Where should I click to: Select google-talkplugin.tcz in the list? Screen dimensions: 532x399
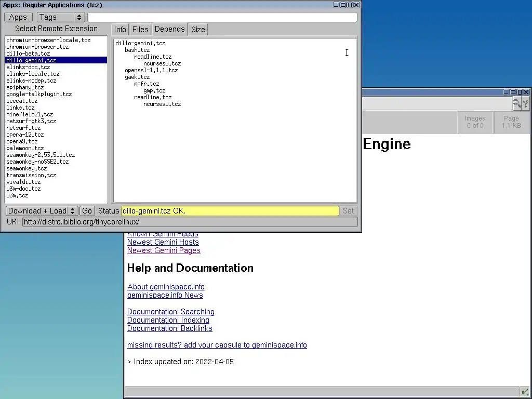[56, 95]
